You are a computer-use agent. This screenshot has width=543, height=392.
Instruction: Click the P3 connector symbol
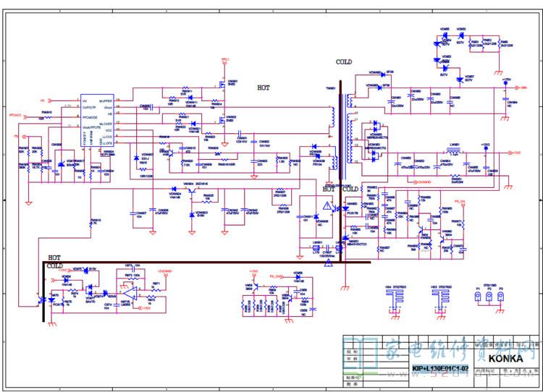[500, 297]
